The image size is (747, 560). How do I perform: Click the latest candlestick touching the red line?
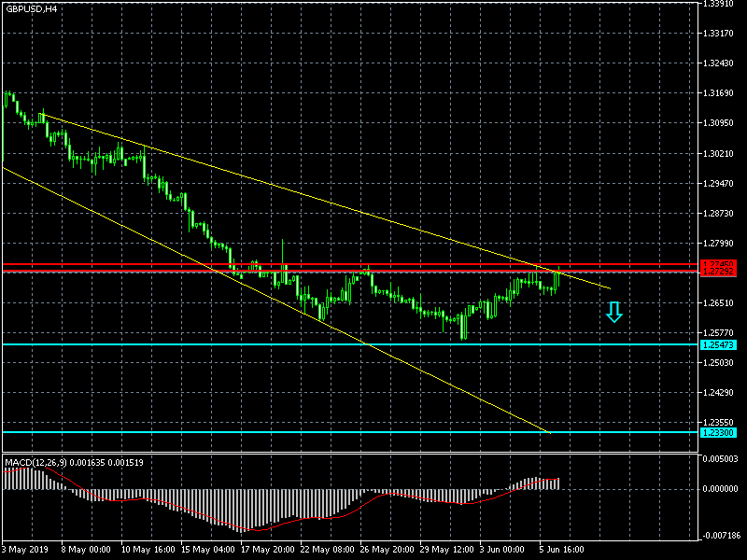558,275
